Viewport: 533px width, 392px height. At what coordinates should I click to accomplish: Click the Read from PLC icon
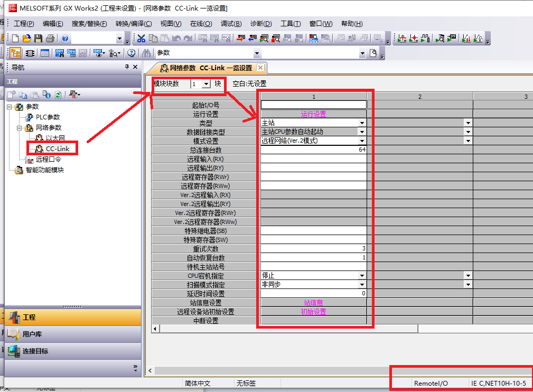(252, 39)
